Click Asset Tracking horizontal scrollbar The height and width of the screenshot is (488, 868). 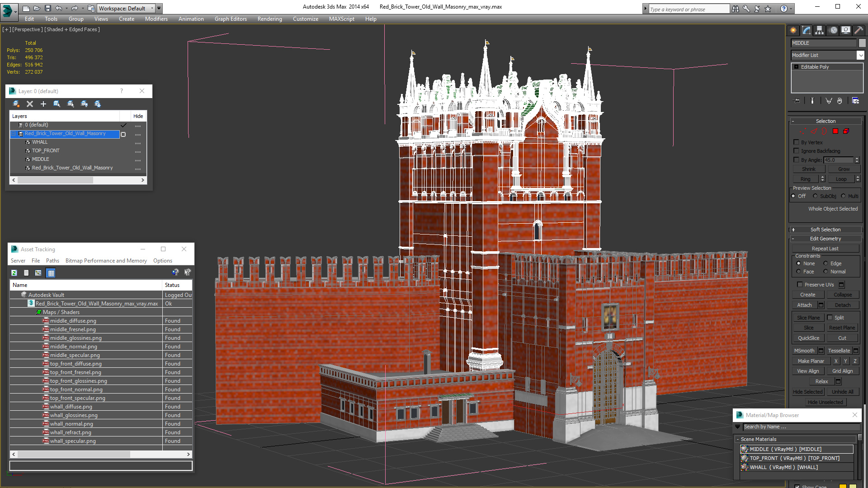[x=101, y=454]
